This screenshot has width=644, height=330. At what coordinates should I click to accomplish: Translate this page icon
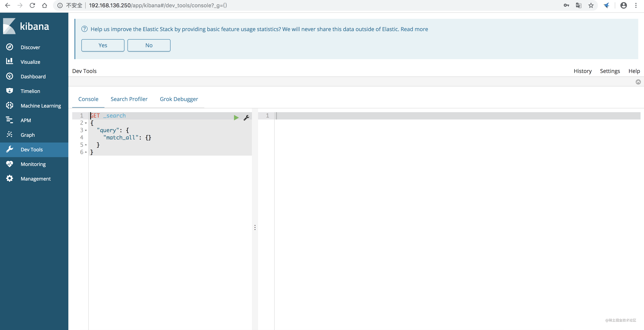(579, 5)
